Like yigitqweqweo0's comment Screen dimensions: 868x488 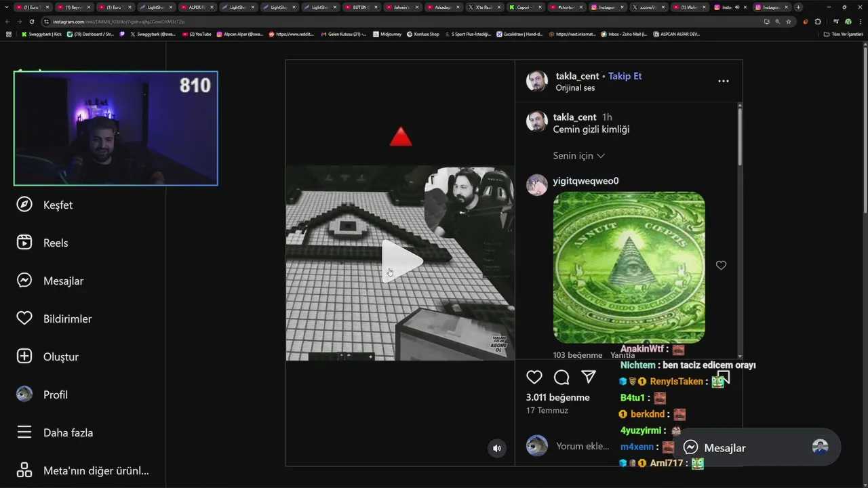(x=721, y=265)
